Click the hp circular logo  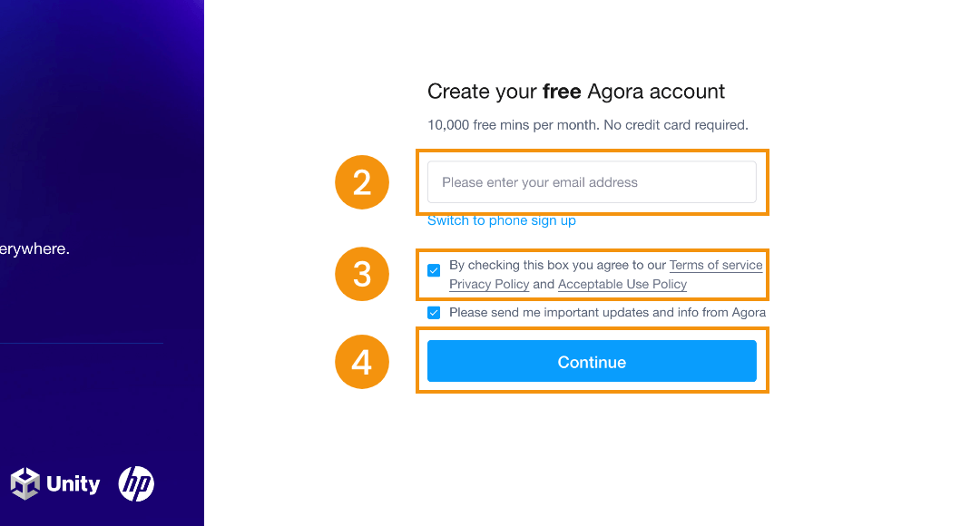pos(136,483)
